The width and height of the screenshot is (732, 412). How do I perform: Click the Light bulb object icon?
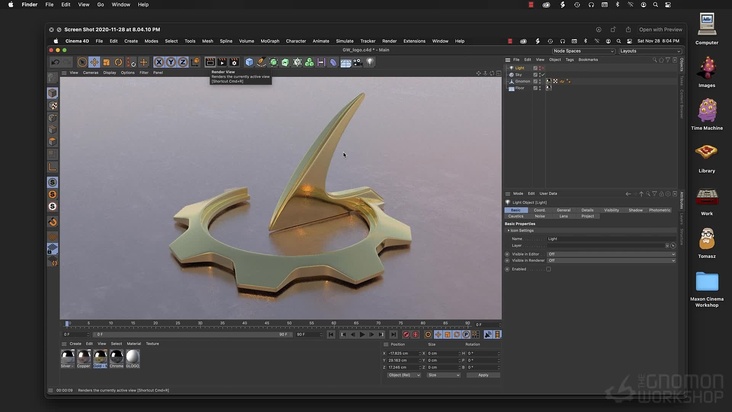(x=370, y=62)
